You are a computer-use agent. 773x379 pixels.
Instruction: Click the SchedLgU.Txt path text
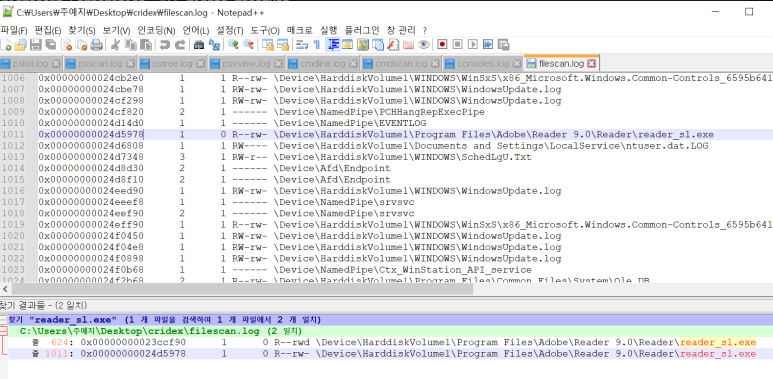tap(401, 157)
